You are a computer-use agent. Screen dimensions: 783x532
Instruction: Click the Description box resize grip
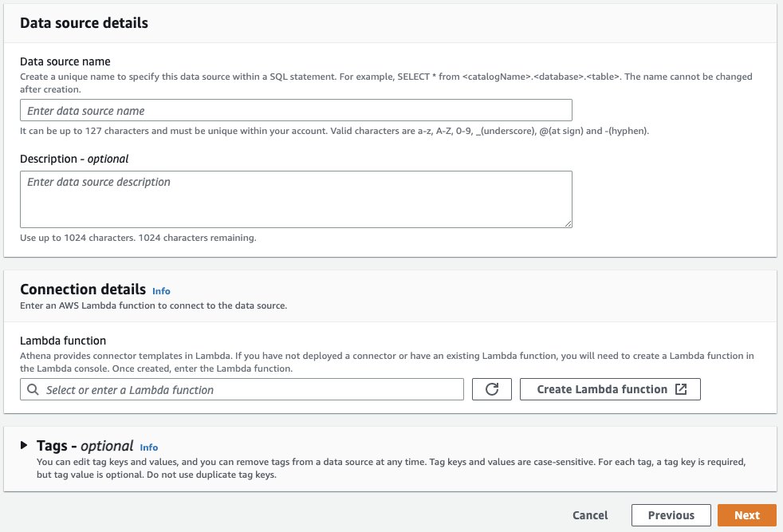(x=569, y=224)
